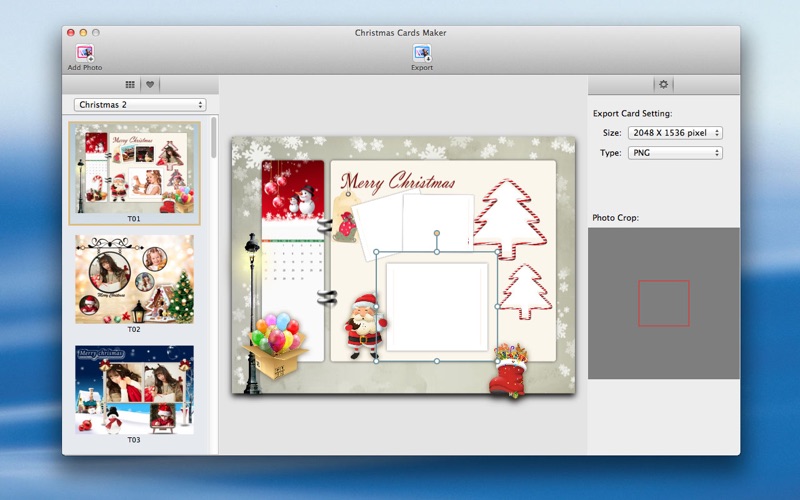Click the selected white photo frame on card
The height and width of the screenshot is (500, 800).
[x=437, y=307]
